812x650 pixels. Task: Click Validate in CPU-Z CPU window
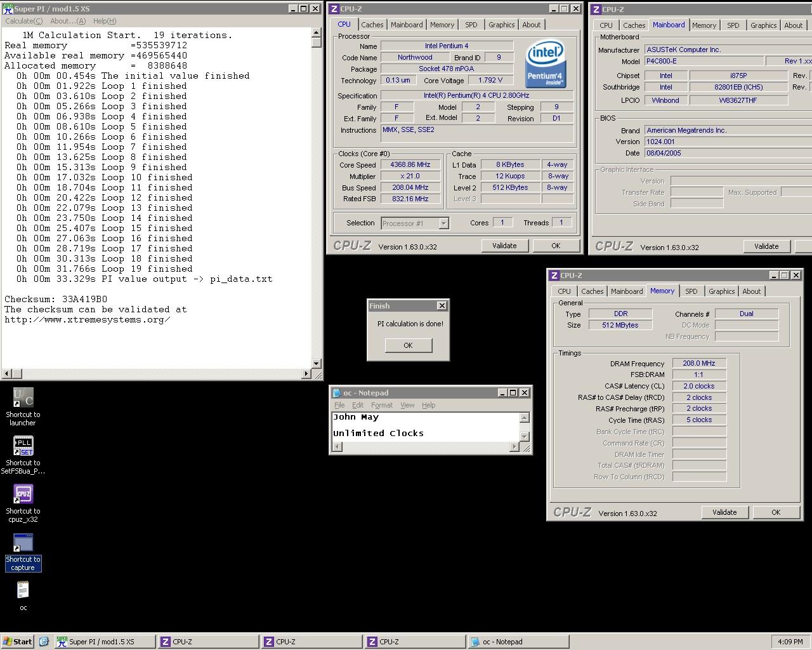coord(504,246)
